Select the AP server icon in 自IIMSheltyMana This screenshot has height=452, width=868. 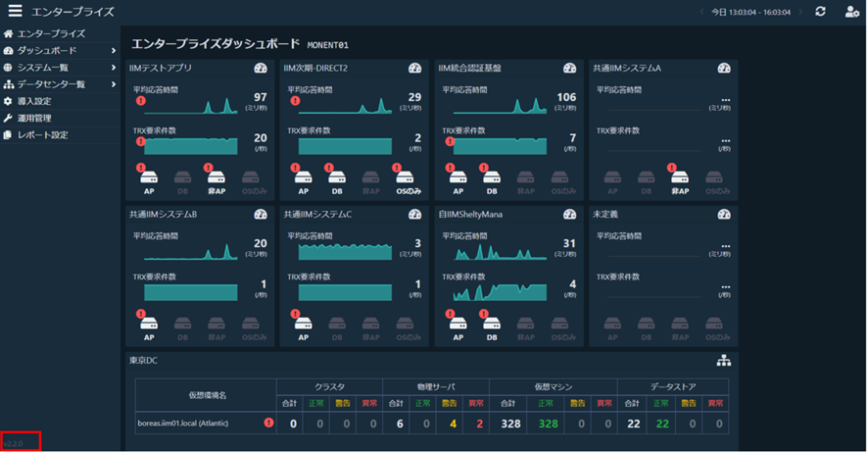(x=458, y=324)
